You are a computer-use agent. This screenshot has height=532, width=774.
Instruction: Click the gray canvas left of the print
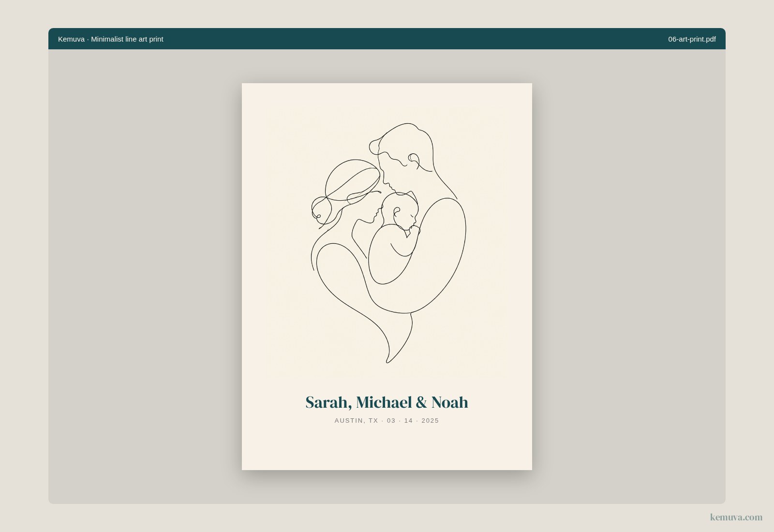(145, 276)
